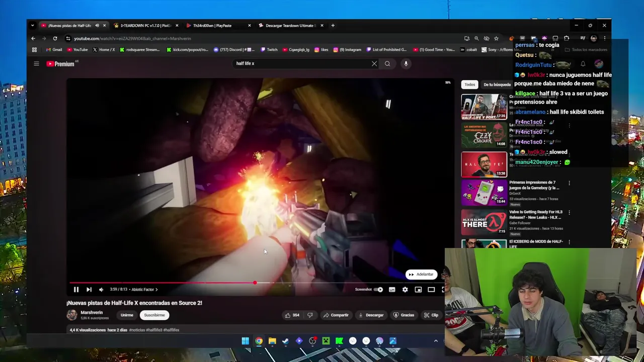Enable miniplayer mode

[x=418, y=290]
